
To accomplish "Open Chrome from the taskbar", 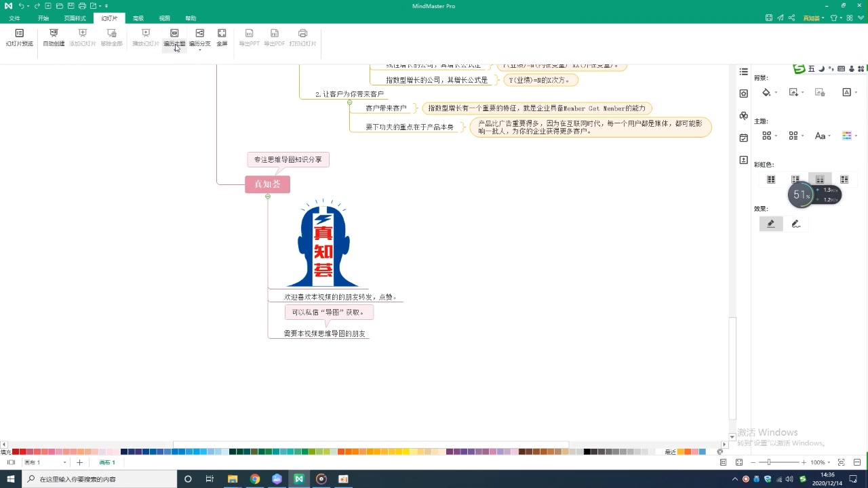I will point(254,479).
